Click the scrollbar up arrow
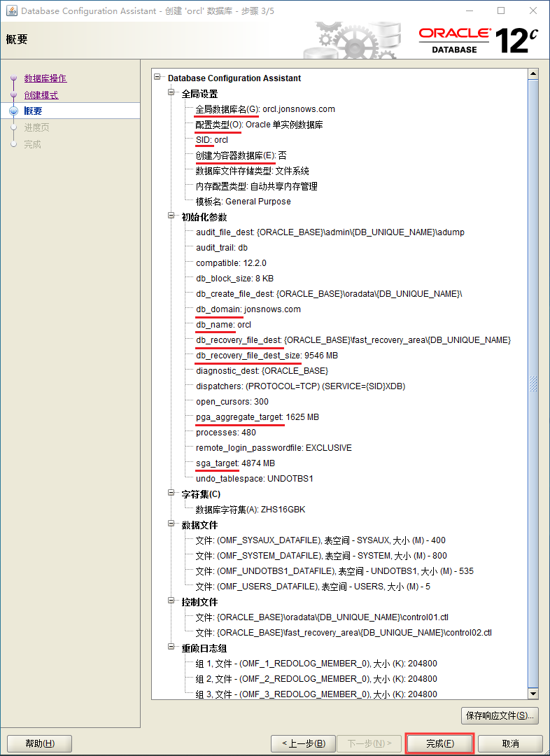Screen dimensions: 550x756 pos(533,74)
